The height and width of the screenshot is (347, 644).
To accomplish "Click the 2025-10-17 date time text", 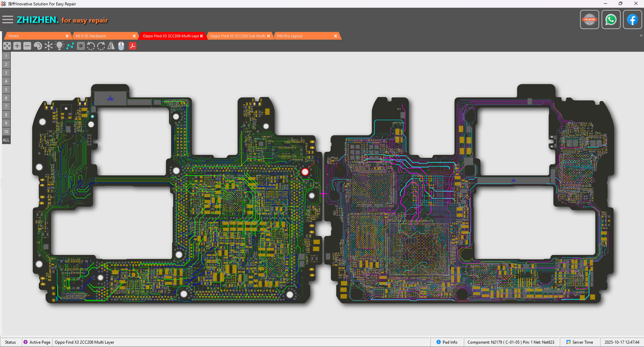I will tap(622, 342).
